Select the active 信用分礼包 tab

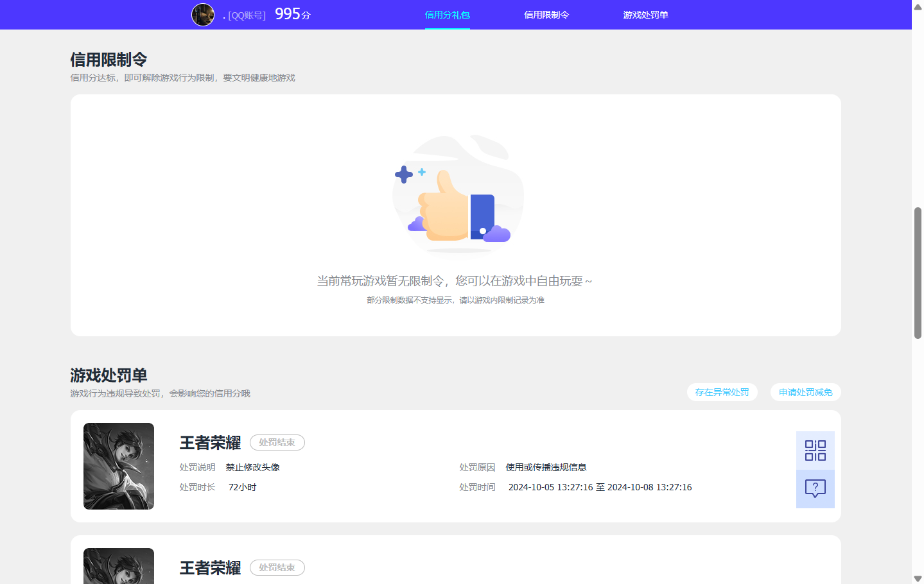click(x=447, y=15)
